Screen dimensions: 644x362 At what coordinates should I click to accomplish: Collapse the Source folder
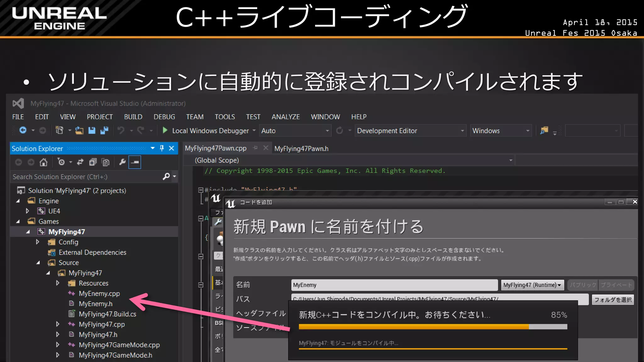(38, 263)
